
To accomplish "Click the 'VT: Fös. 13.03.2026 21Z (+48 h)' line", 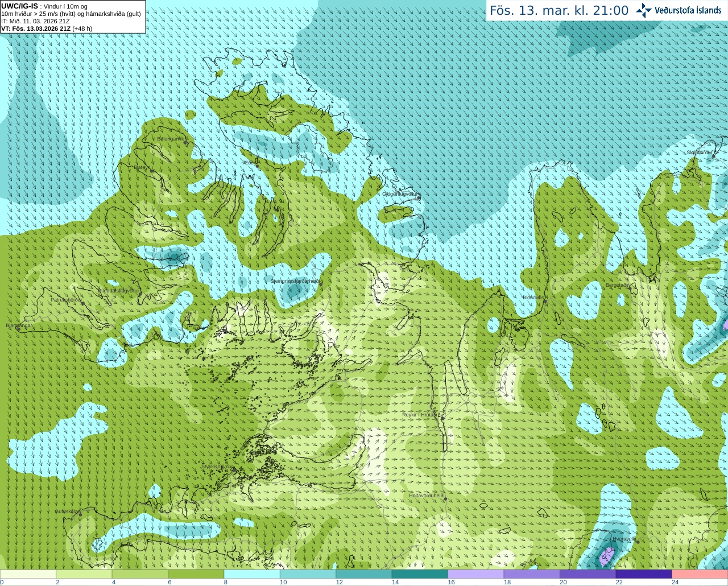I will 47,28.
